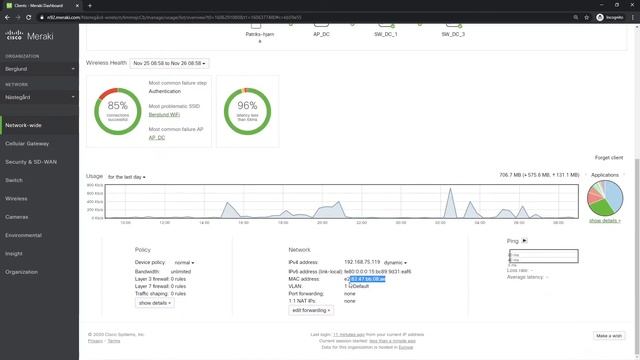
Task: Click the Cisco Meraki logo
Action: coord(29,36)
